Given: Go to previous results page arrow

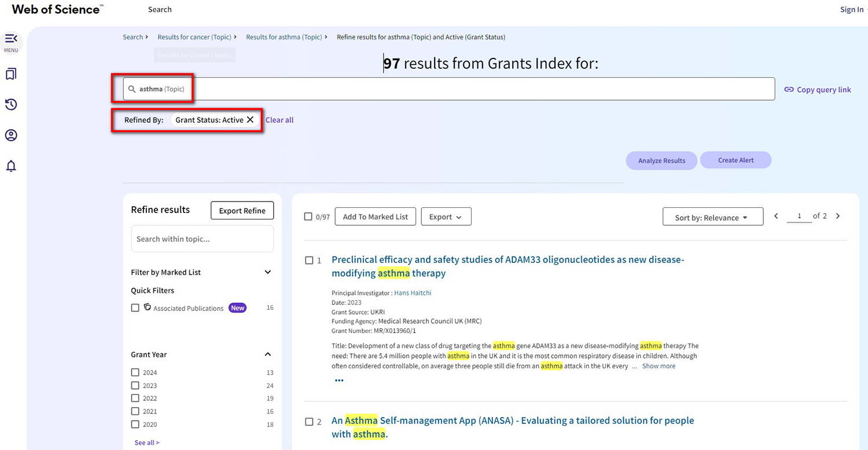Looking at the screenshot, I should (x=777, y=216).
